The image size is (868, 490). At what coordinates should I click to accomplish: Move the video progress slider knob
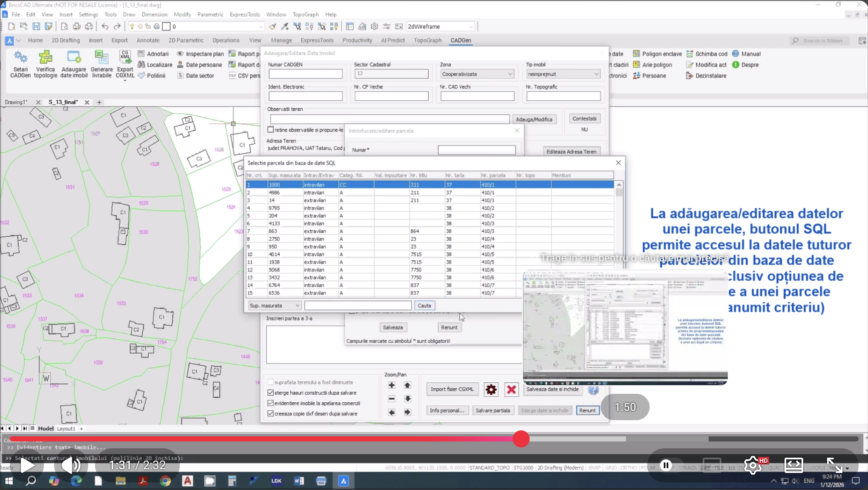(521, 438)
